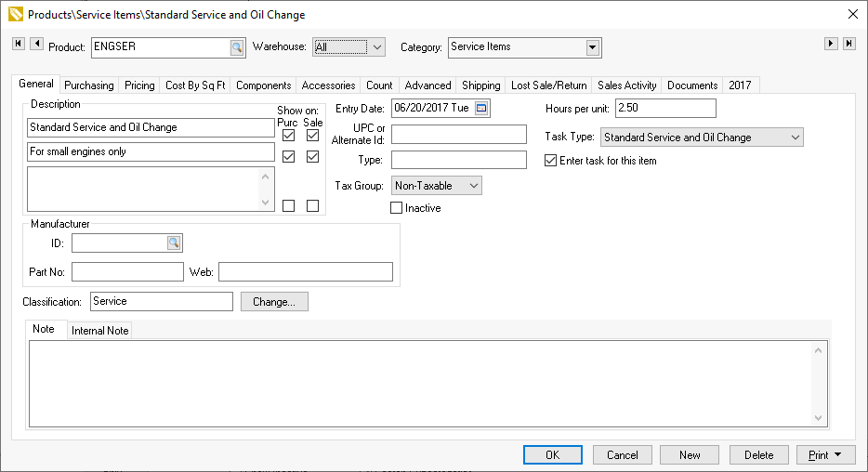Image resolution: width=868 pixels, height=472 pixels.
Task: Go to the first product record
Action: [19, 44]
